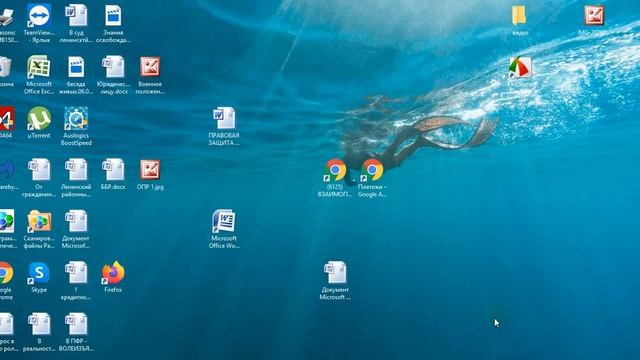Launch the µTorrent shortcut
The height and width of the screenshot is (360, 640).
39,119
